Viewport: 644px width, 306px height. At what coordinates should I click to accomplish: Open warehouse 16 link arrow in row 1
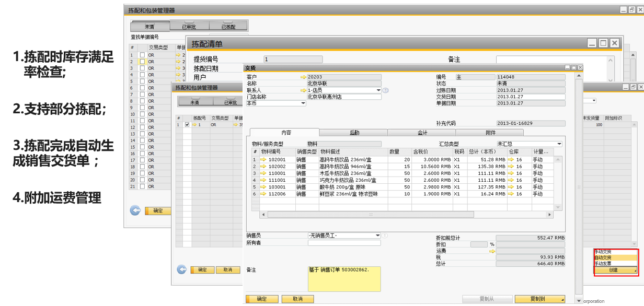pos(511,160)
